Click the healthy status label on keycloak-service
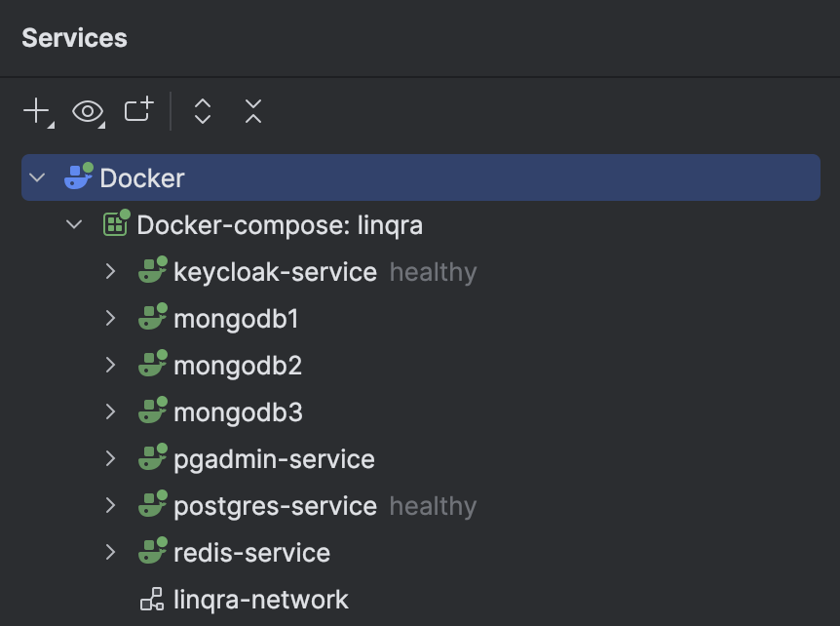Image resolution: width=840 pixels, height=626 pixels. (x=432, y=271)
